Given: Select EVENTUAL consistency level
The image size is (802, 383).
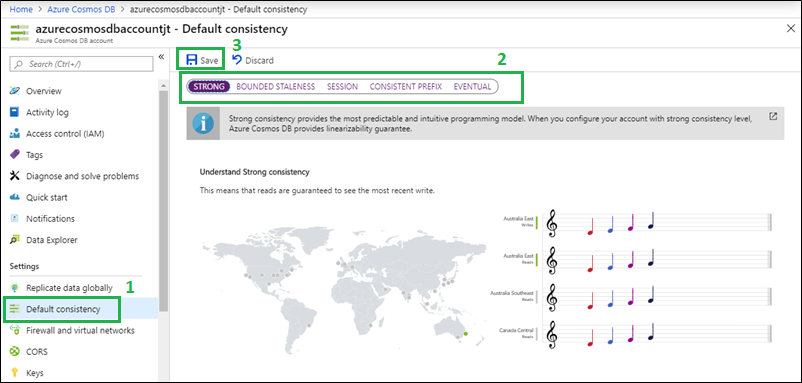Looking at the screenshot, I should coord(472,87).
